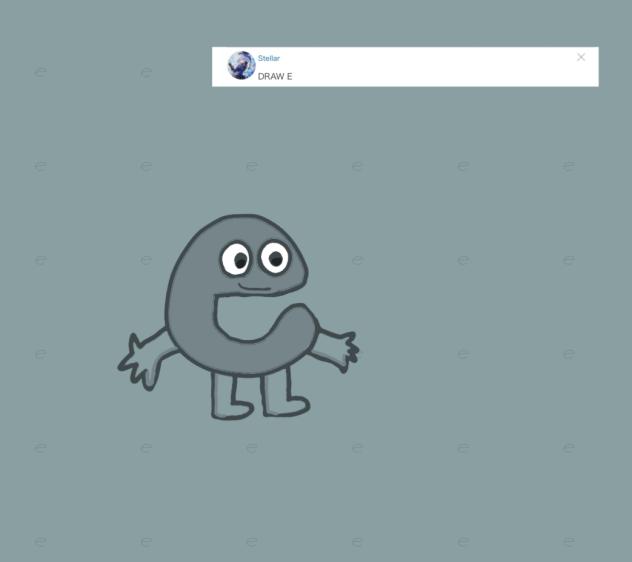632x562 pixels.
Task: Click the character's right hand
Action: [342, 350]
